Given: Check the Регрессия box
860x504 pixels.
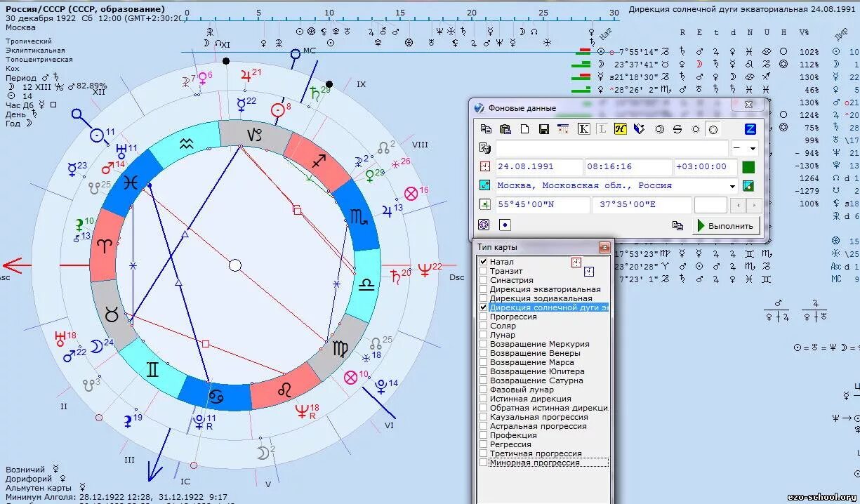Looking at the screenshot, I should pos(483,444).
